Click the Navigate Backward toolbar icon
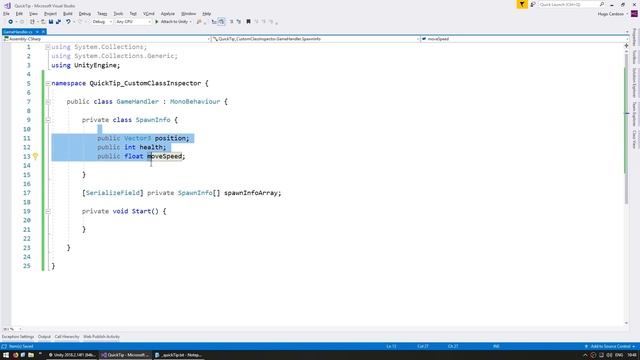Image resolution: width=640 pixels, height=360 pixels. (11, 22)
